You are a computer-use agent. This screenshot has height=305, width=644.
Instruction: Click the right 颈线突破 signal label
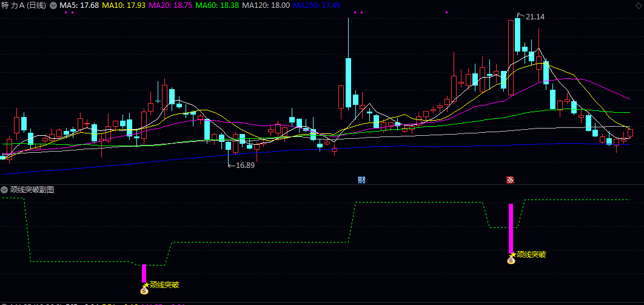pos(531,254)
